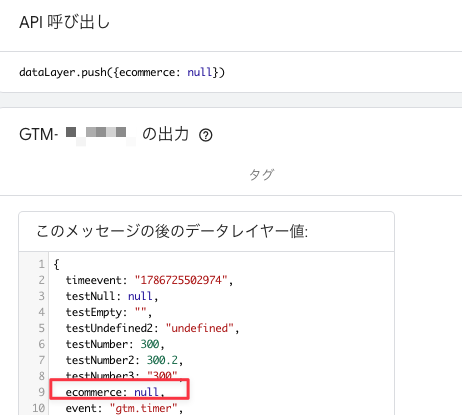This screenshot has height=415, width=462.
Task: Select the event: "gtm.timer" line
Action: pos(124,408)
